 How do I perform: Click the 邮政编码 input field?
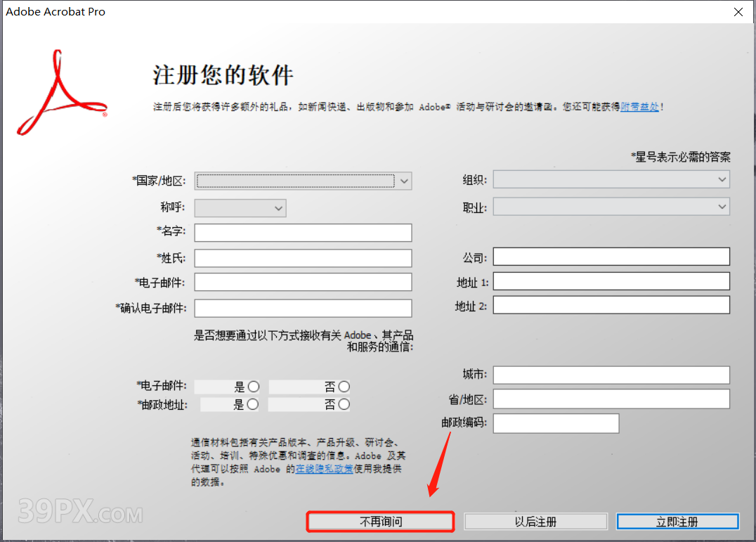click(556, 423)
